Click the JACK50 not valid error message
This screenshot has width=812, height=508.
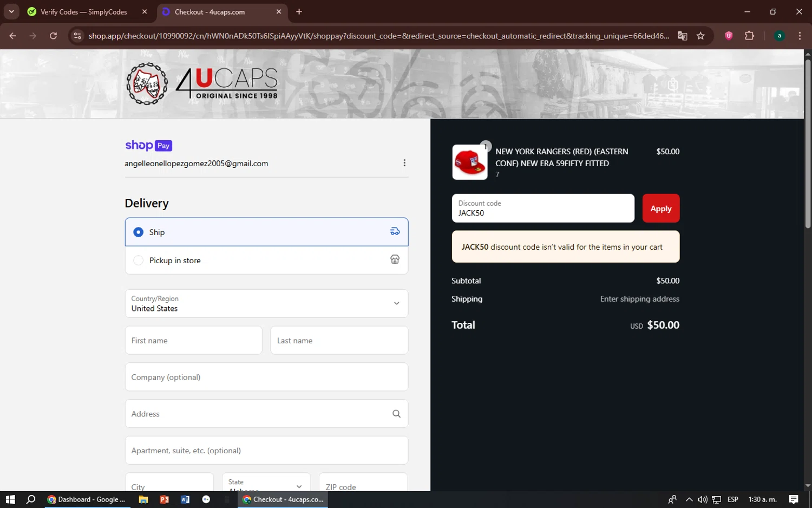pos(566,246)
